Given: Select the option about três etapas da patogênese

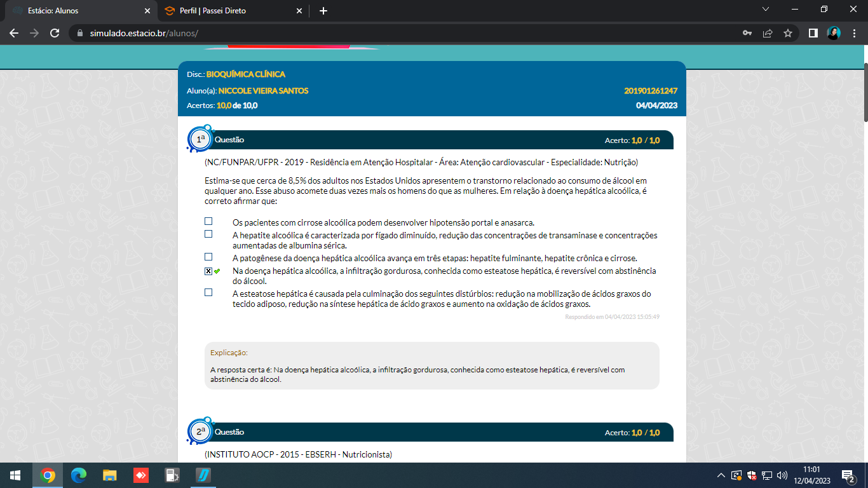Looking at the screenshot, I should coord(208,257).
